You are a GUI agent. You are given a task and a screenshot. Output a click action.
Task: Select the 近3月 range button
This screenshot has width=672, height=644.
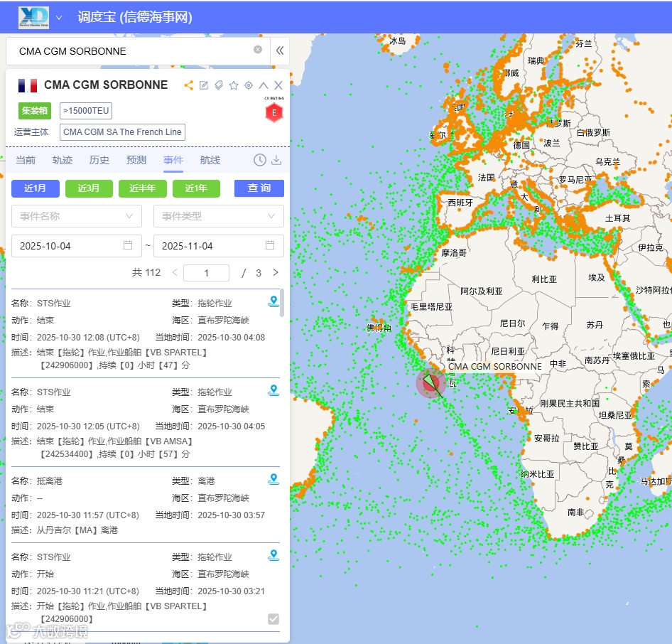click(x=89, y=188)
